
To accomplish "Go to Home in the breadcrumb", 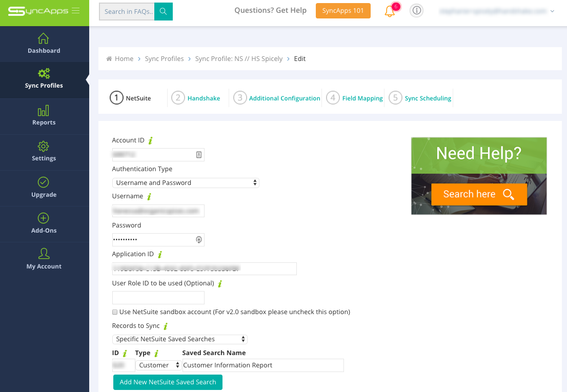I will [124, 58].
